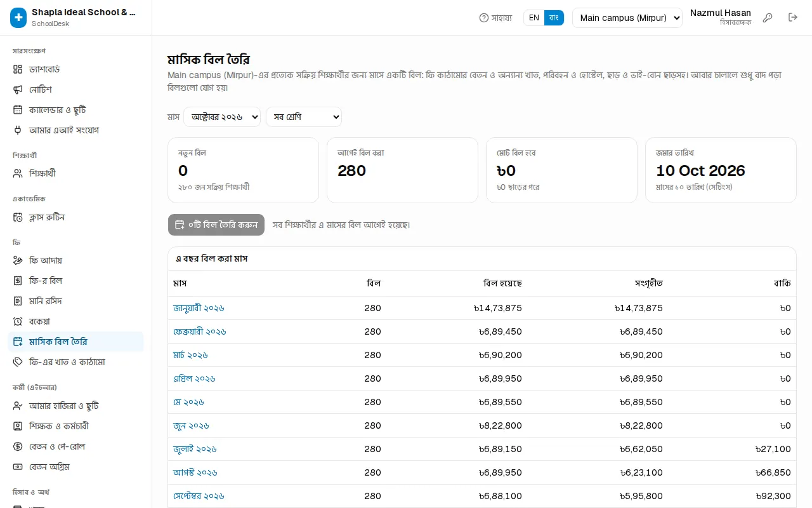Open the মার্চ ২০২৬ month link
This screenshot has width=812, height=508.
(190, 355)
